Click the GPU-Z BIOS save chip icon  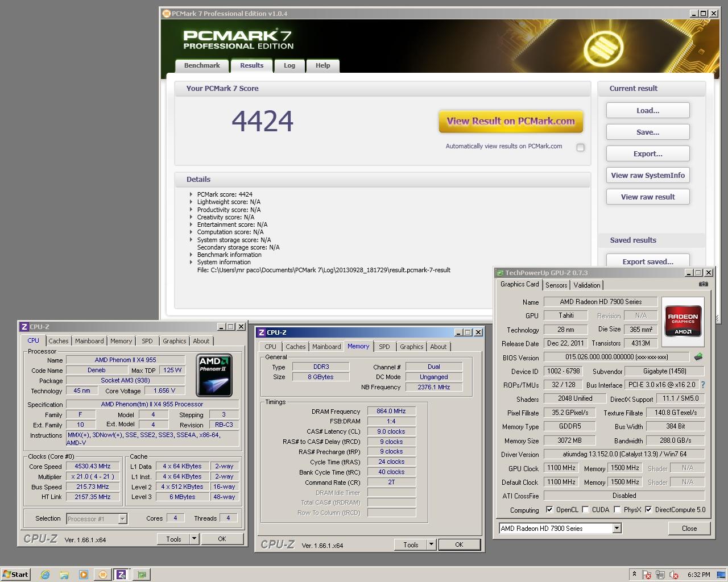point(698,357)
